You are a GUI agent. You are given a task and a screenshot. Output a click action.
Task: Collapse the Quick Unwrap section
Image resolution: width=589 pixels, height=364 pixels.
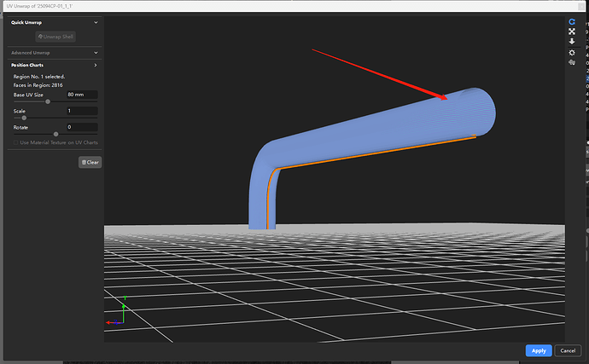pyautogui.click(x=96, y=22)
